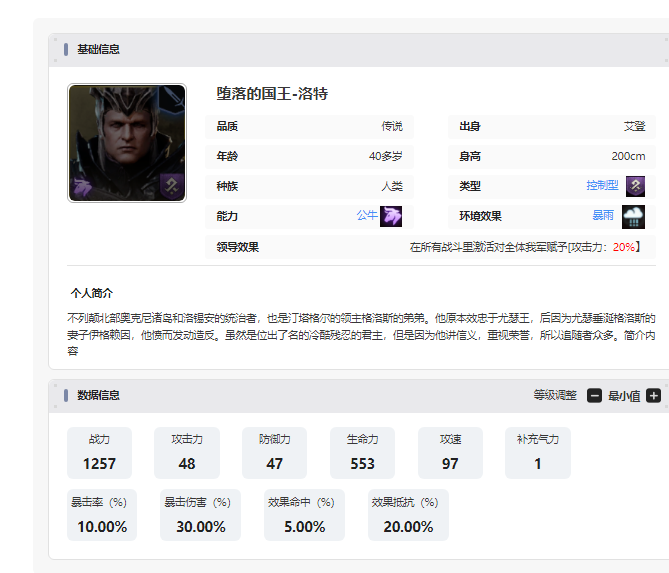Click the 效果抵抗 20.00% stat card
Viewport: 669px width, 573px height.
(408, 515)
